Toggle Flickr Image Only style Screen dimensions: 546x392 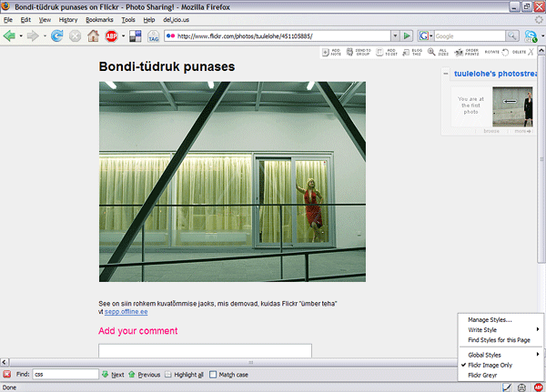[490, 364]
